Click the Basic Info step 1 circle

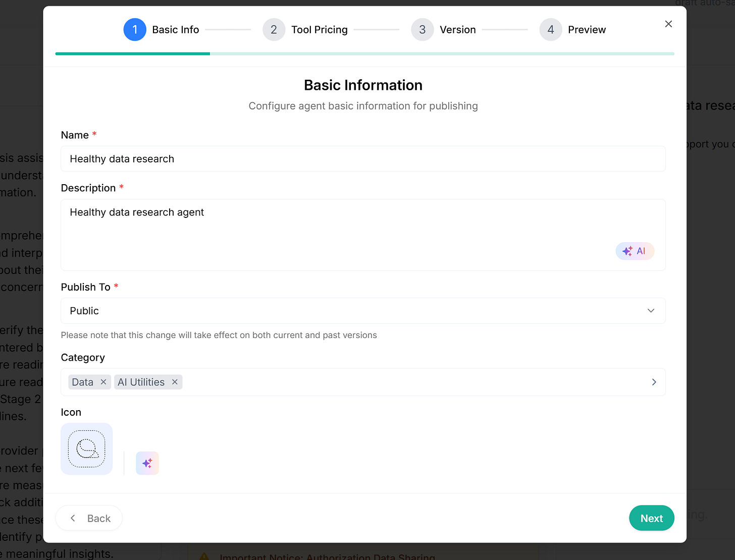[x=135, y=30]
